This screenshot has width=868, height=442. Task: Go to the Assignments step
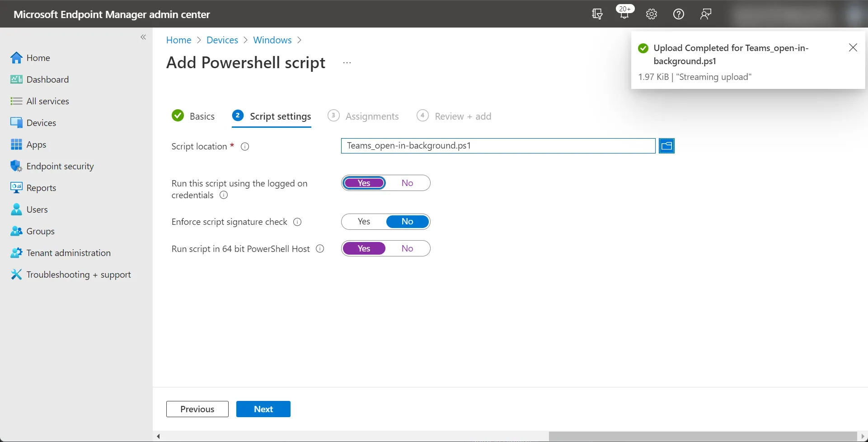pos(363,116)
